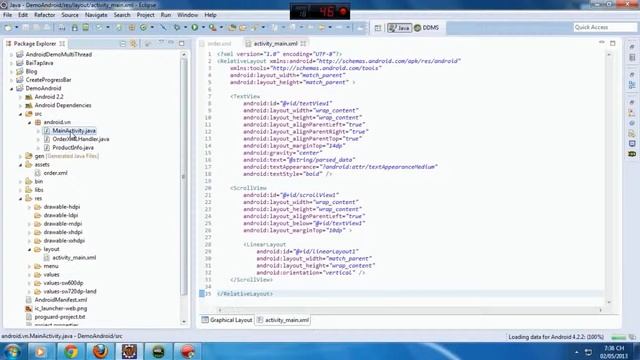Click the Debug bug toolbar icon

coord(177,27)
